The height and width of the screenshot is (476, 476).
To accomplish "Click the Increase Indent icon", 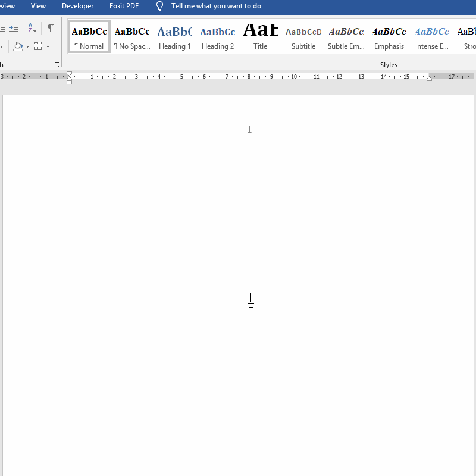I will [14, 28].
